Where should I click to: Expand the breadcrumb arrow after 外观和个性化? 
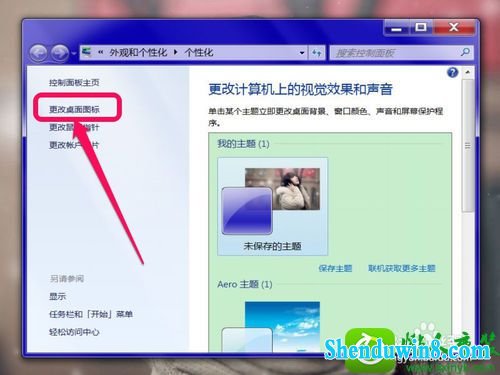[176, 52]
